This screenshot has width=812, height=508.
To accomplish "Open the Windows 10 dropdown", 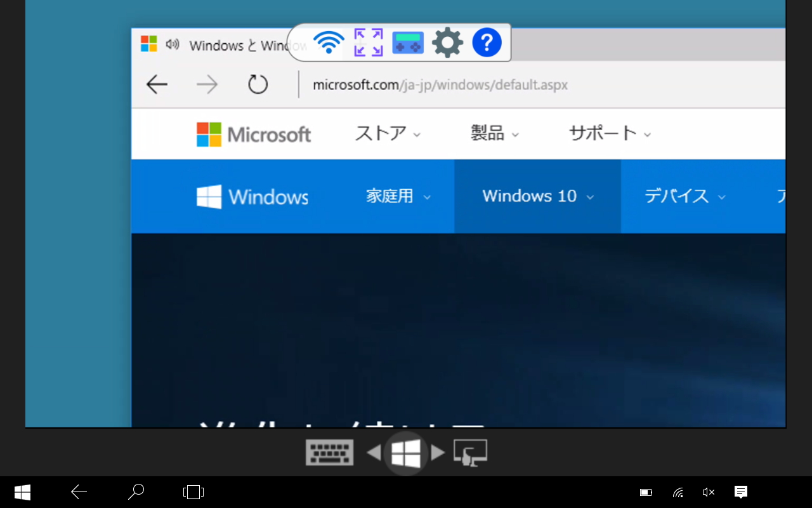I will click(537, 196).
